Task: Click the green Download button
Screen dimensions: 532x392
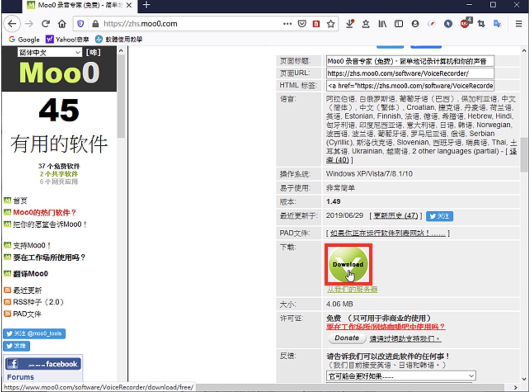Action: click(348, 264)
